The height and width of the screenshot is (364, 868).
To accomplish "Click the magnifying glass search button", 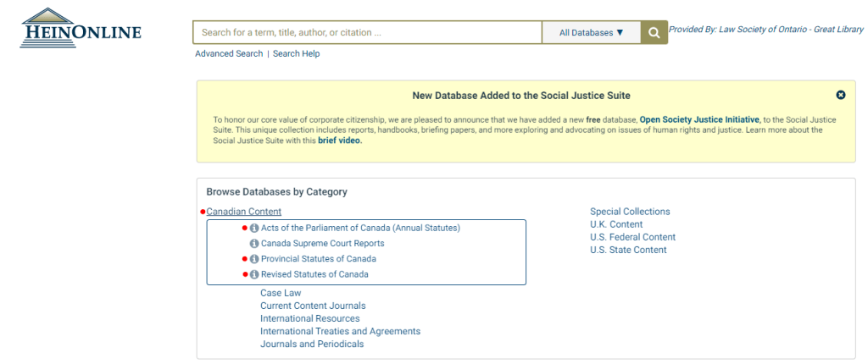I will [654, 33].
